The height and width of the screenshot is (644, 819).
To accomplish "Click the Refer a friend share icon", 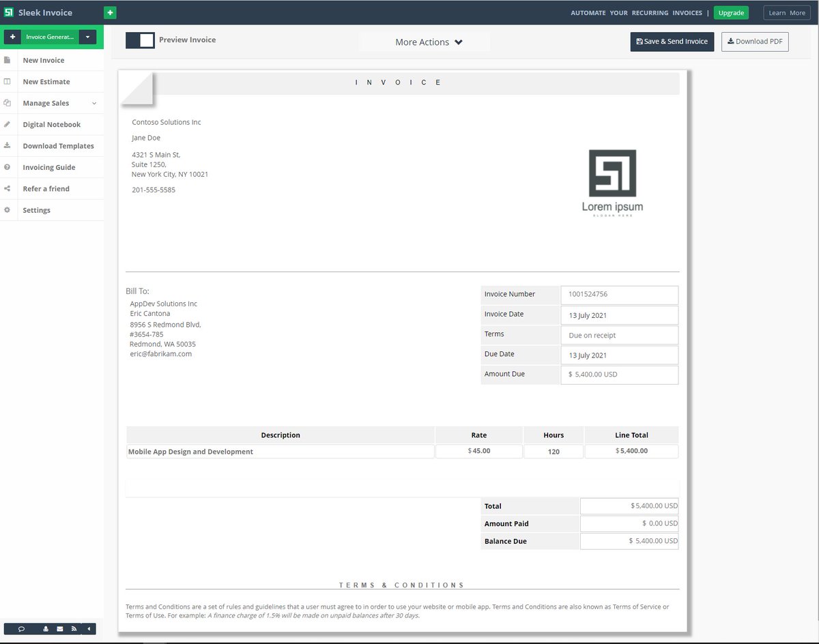I will [x=8, y=188].
